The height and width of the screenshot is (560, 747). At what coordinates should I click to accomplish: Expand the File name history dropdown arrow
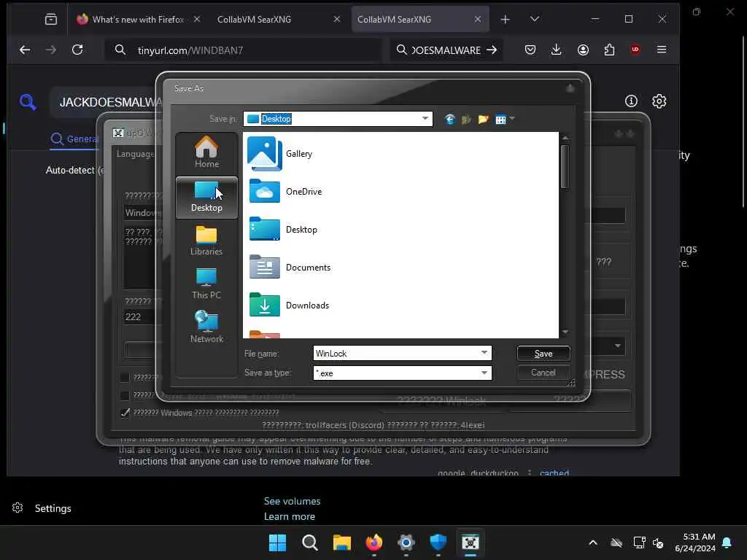(484, 353)
